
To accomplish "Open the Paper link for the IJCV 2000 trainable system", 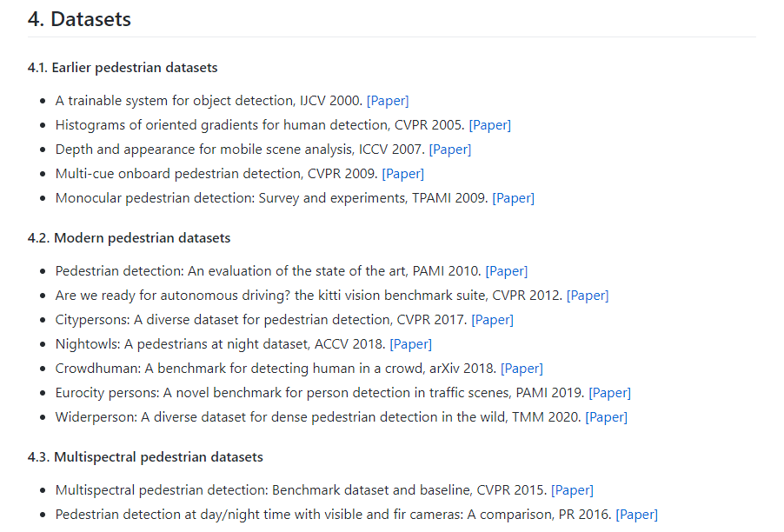I will (x=388, y=101).
